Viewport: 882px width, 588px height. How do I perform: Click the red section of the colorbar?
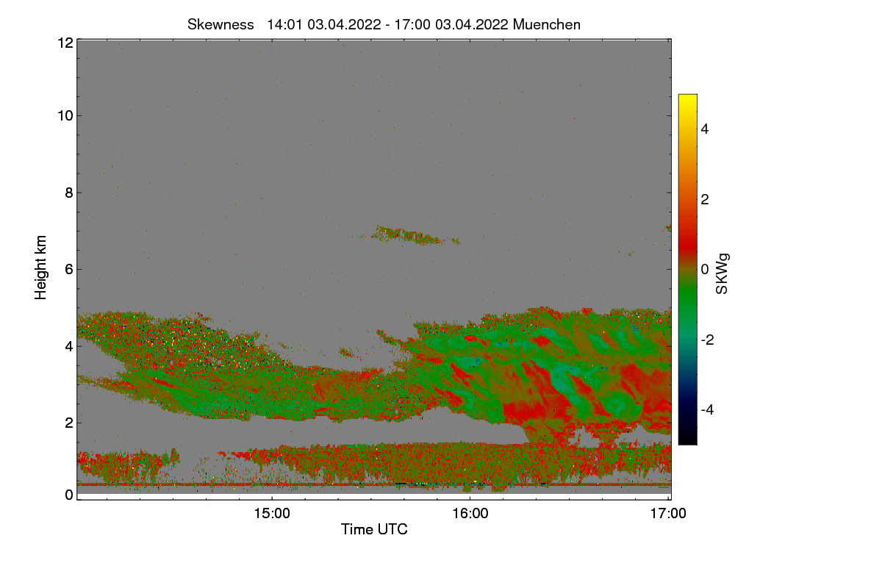pos(687,243)
